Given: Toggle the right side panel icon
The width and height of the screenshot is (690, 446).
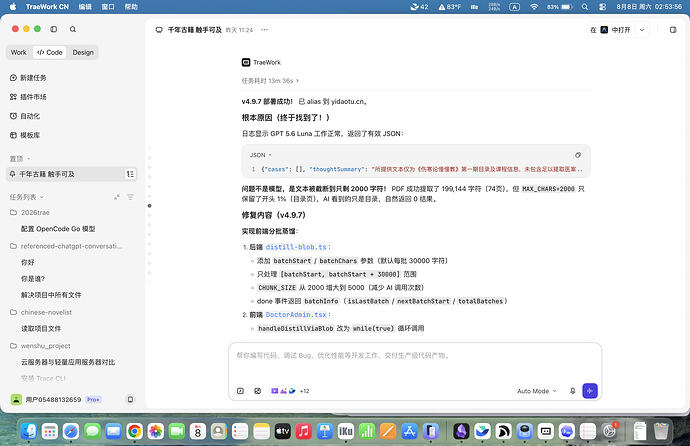Looking at the screenshot, I should tap(673, 30).
